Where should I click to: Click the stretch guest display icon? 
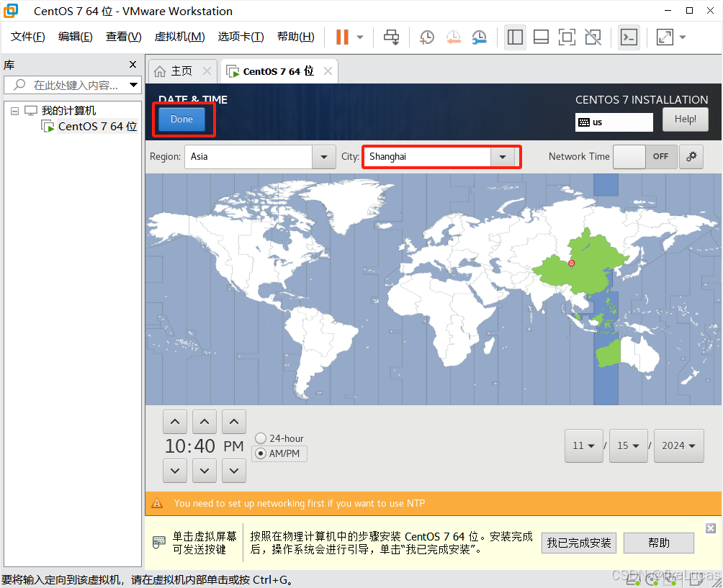tap(665, 37)
